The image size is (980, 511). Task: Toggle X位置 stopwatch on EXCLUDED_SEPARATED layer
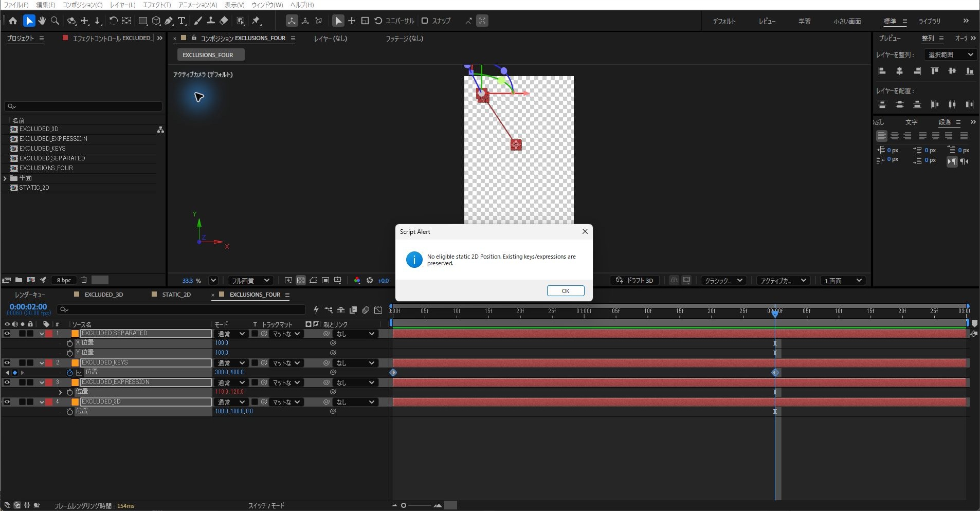[70, 343]
